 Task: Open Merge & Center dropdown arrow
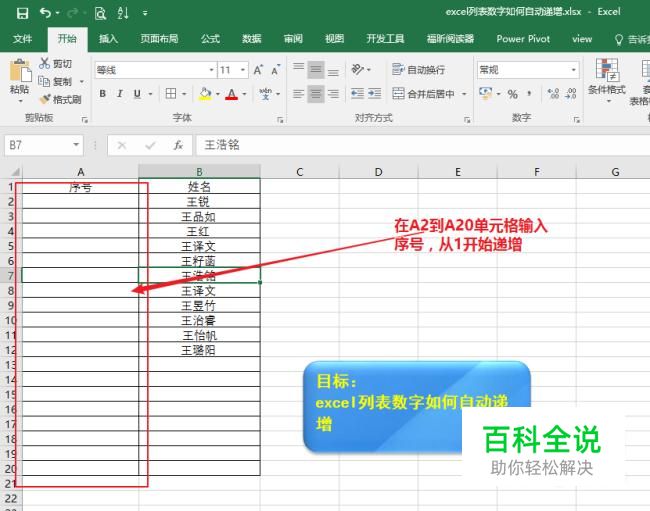[x=464, y=94]
